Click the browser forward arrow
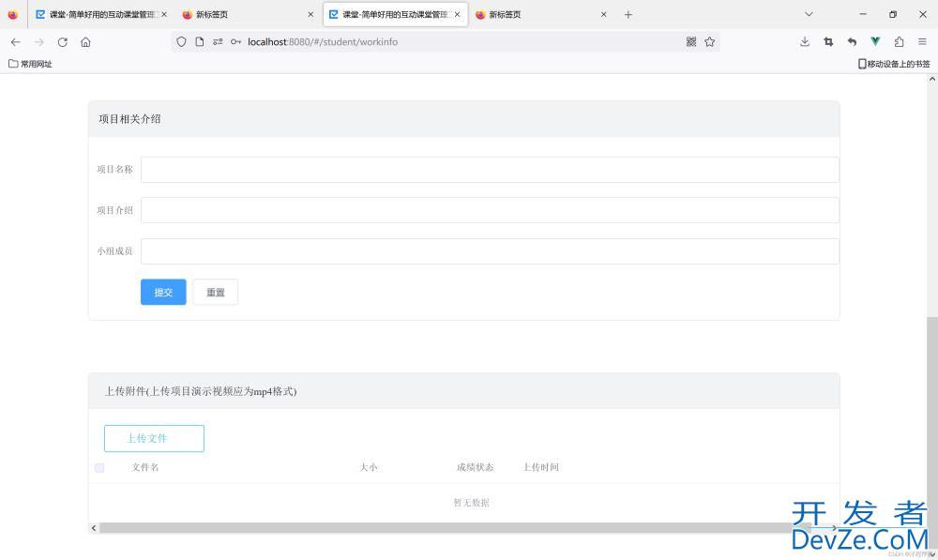The image size is (938, 560). [x=39, y=42]
